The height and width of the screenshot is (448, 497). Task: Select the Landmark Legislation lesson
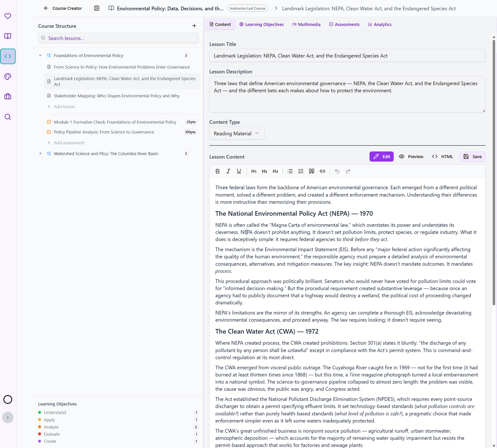tap(122, 81)
